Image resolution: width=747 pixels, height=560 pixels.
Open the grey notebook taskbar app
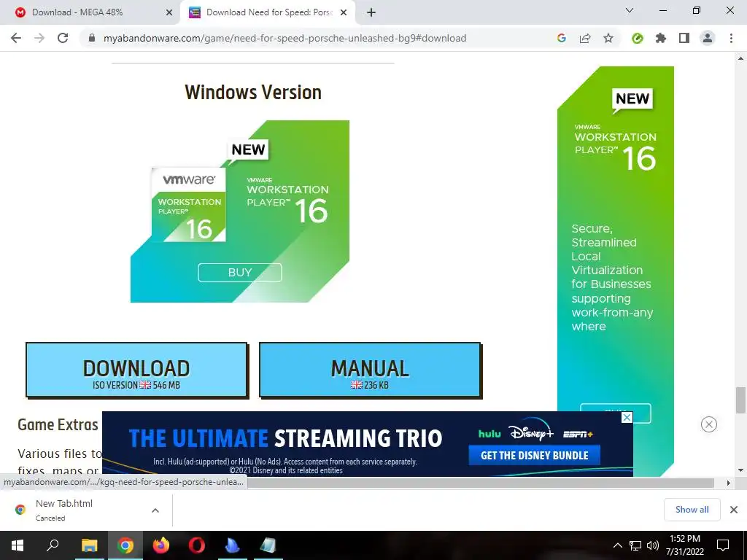[268, 545]
